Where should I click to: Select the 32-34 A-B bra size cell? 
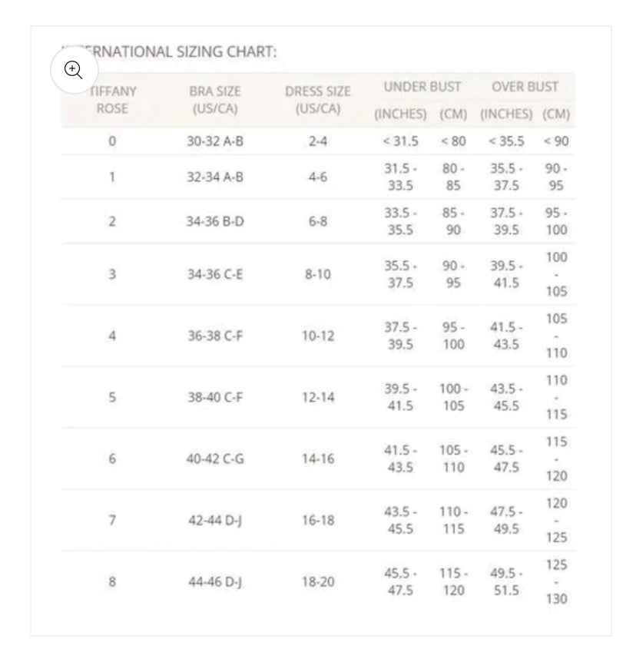[x=215, y=177]
